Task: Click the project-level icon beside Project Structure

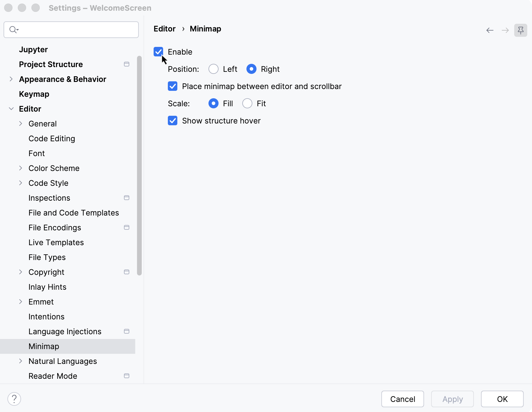Action: click(127, 64)
